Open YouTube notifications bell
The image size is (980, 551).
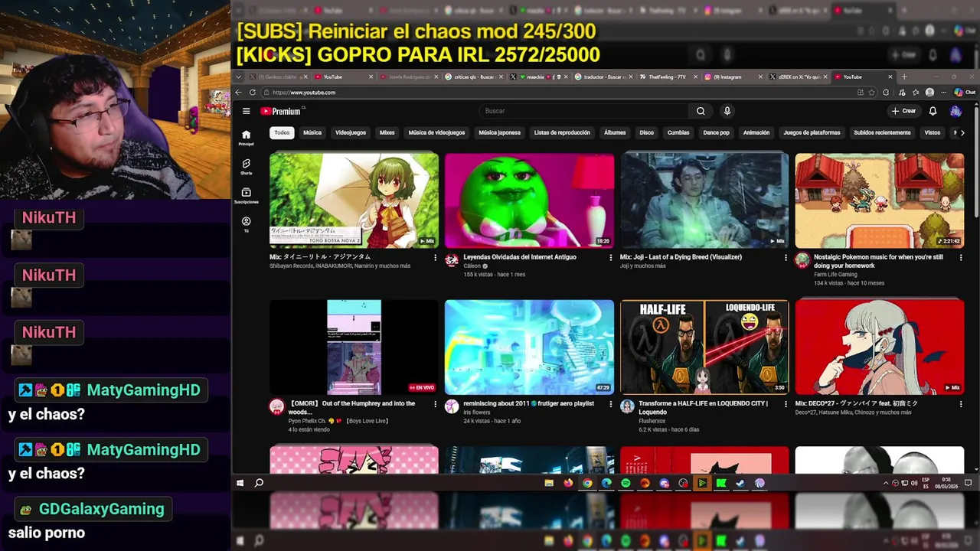point(933,111)
